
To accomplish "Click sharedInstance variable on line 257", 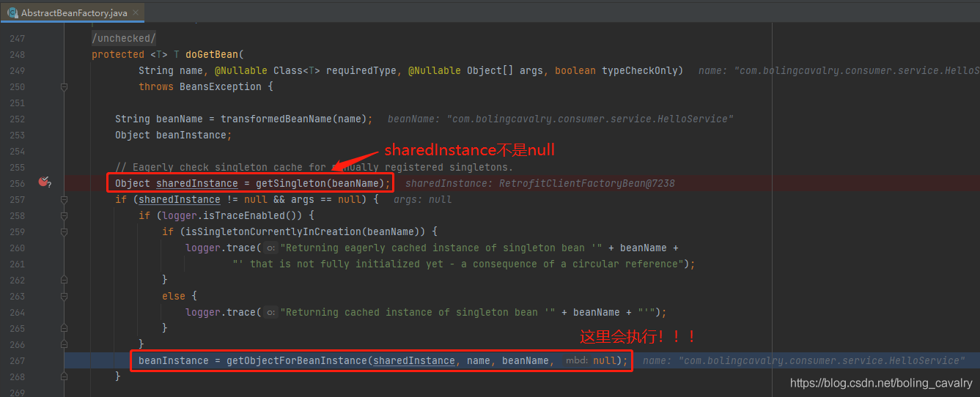I will point(180,199).
